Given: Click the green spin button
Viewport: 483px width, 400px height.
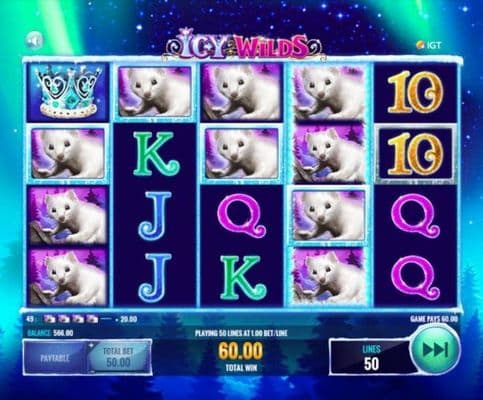Looking at the screenshot, I should [x=435, y=350].
